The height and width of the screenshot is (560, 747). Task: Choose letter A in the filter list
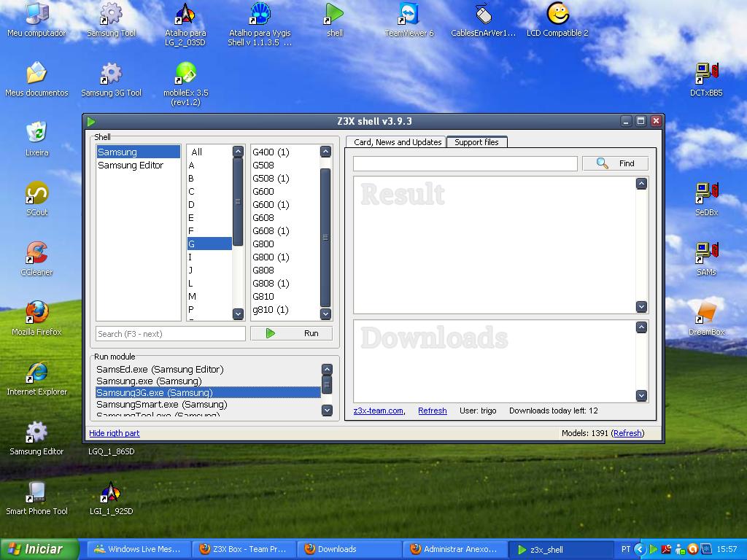pos(209,166)
